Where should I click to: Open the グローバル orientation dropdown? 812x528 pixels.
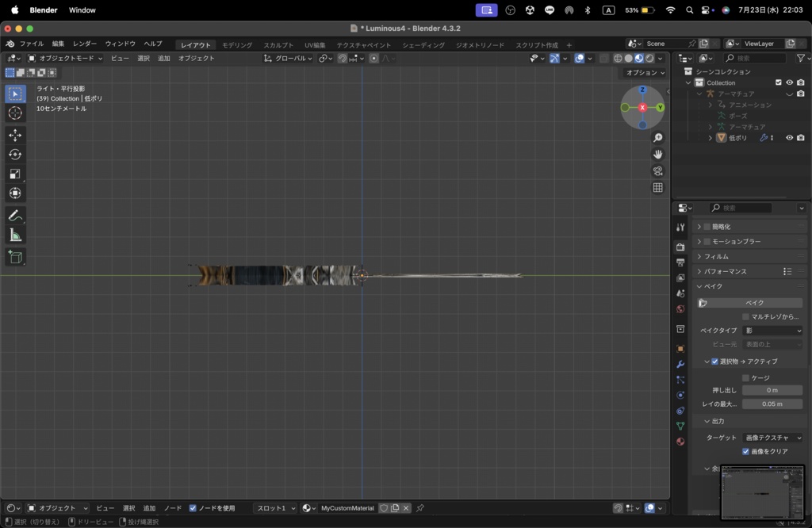pos(288,59)
